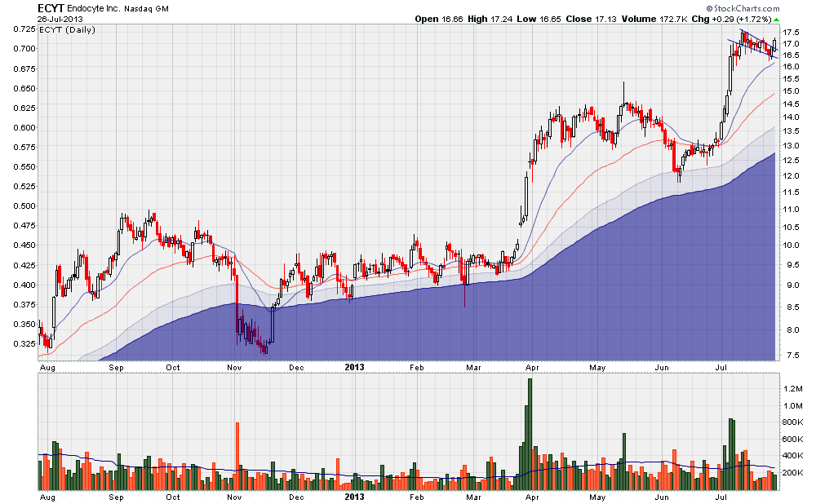Click the May label under the volume panel
Viewport: 816px width, 504px height.
click(597, 497)
